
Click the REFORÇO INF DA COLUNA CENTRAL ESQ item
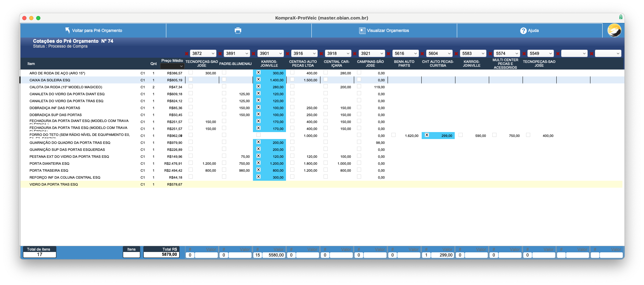pyautogui.click(x=65, y=178)
